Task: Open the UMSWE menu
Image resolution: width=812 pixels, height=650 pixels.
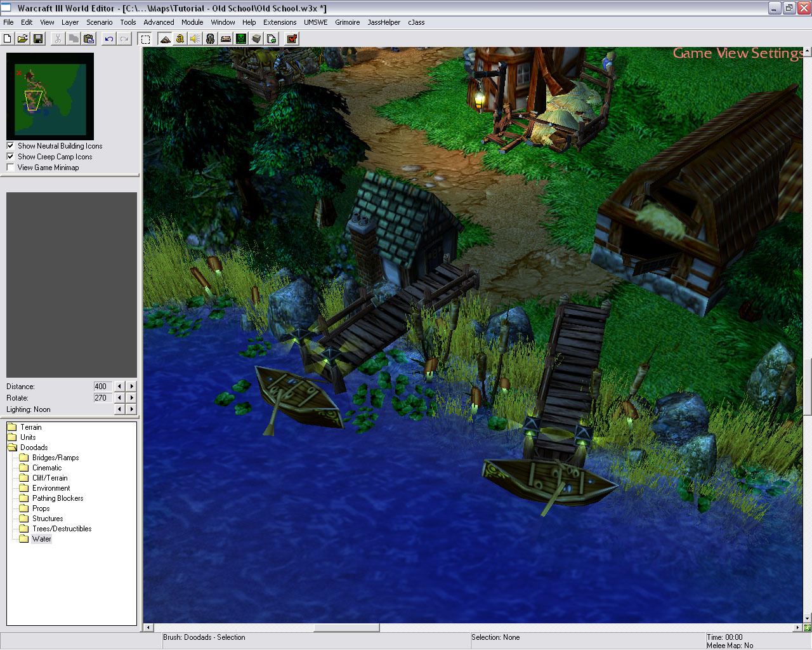Action: click(x=316, y=22)
